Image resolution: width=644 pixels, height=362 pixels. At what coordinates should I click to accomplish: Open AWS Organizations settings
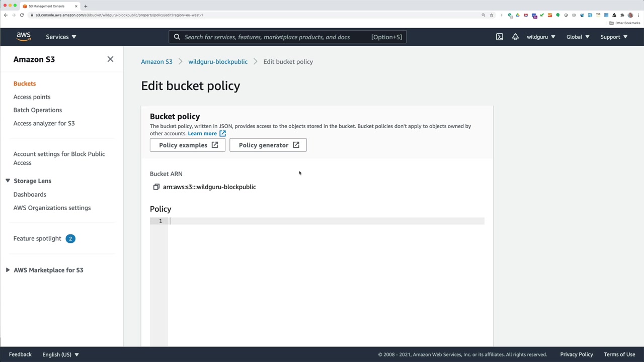52,208
